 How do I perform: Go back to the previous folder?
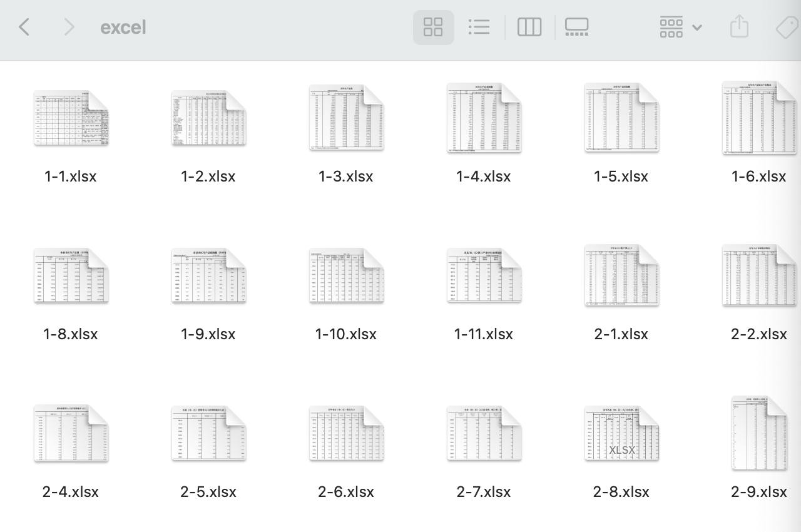point(24,27)
